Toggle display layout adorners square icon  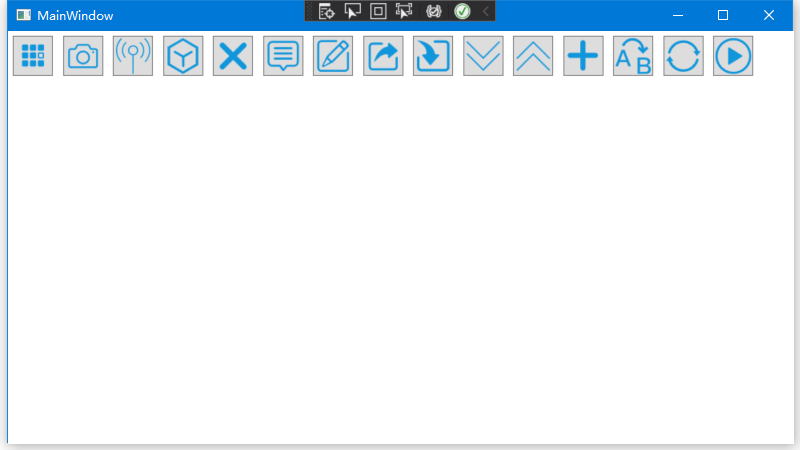pyautogui.click(x=378, y=11)
